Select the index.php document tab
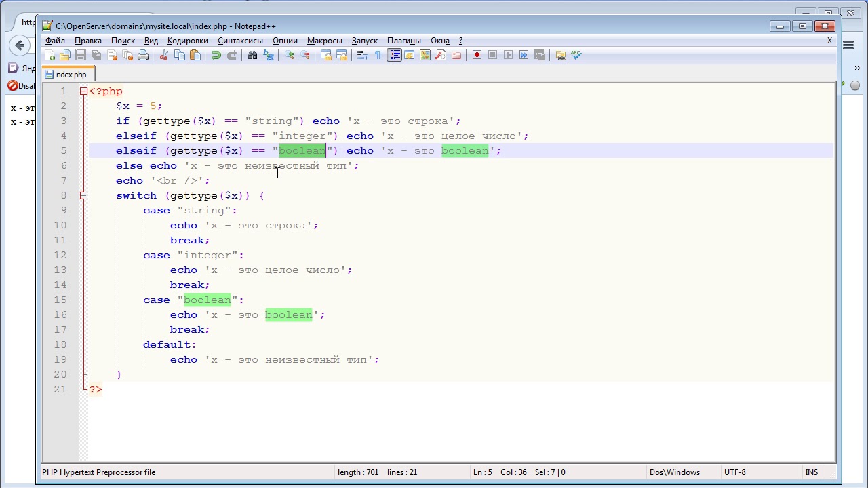The height and width of the screenshot is (488, 868). pyautogui.click(x=70, y=75)
